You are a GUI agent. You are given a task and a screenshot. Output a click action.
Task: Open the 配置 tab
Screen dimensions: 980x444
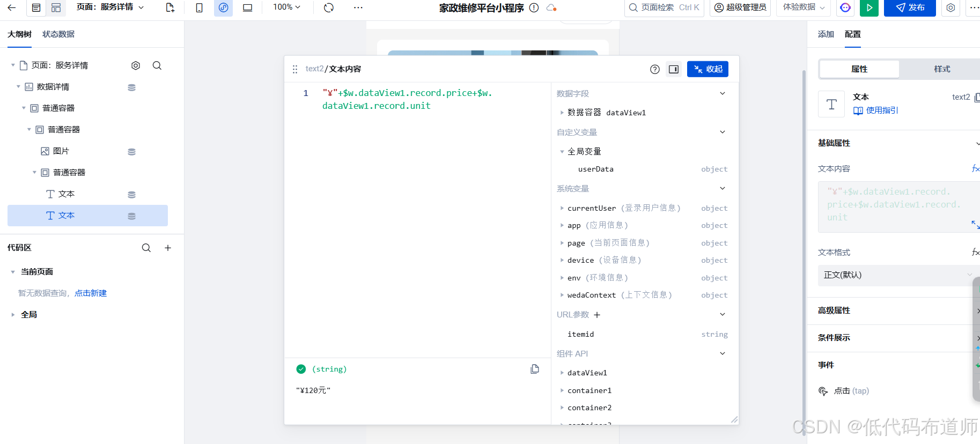point(853,34)
